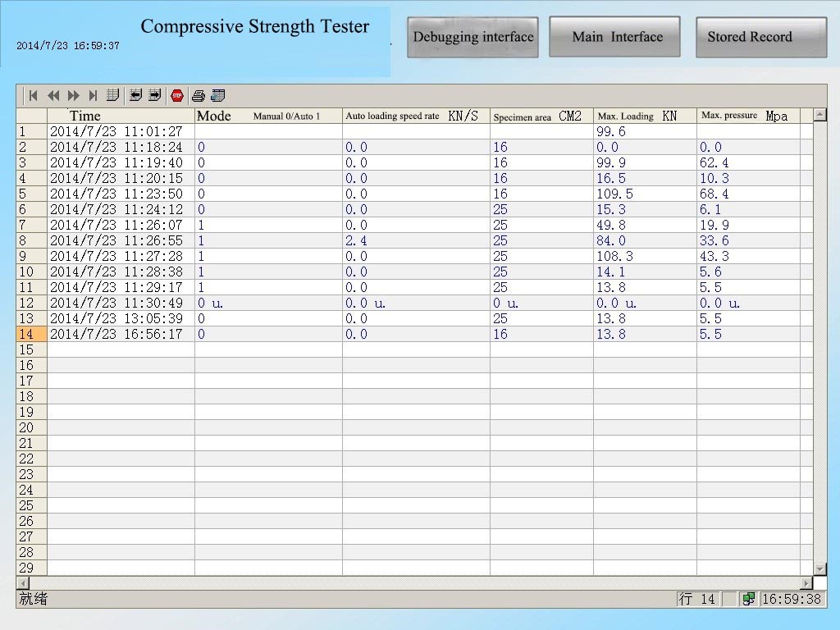Open the Debugging interface
This screenshot has width=840, height=630.
tap(472, 37)
